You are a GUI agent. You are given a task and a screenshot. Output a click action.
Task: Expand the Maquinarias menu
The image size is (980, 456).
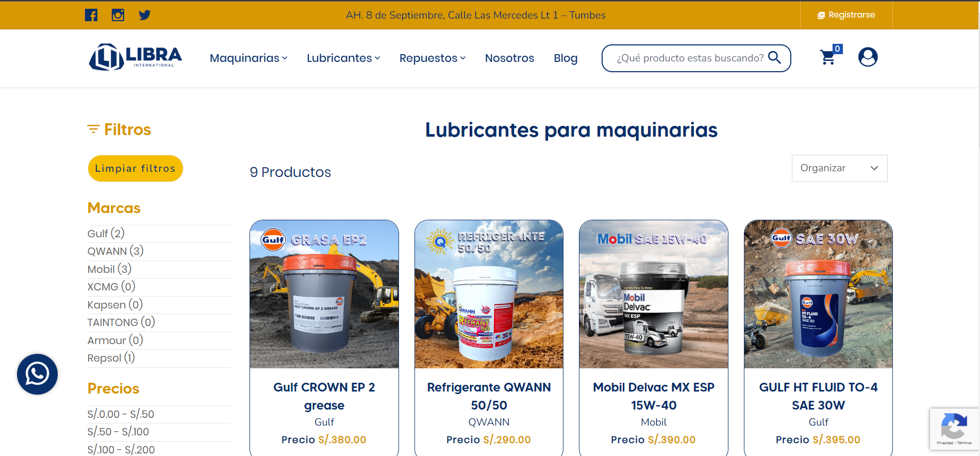click(248, 58)
